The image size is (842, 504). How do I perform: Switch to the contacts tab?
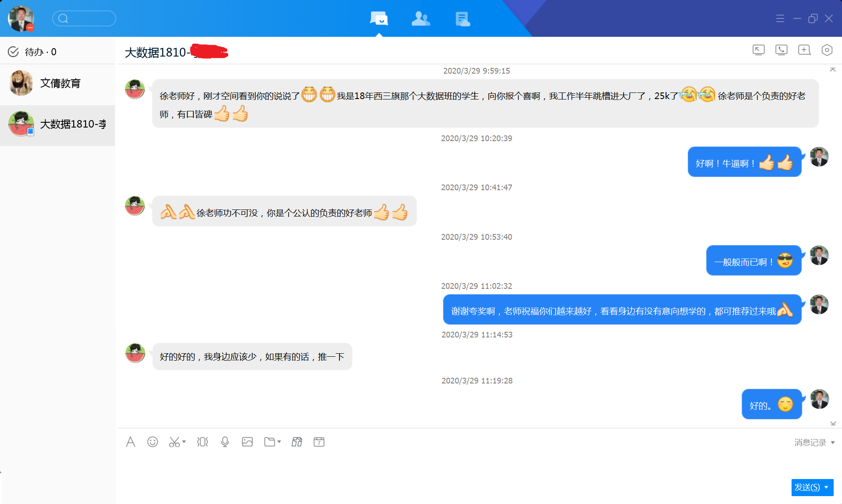[x=421, y=19]
